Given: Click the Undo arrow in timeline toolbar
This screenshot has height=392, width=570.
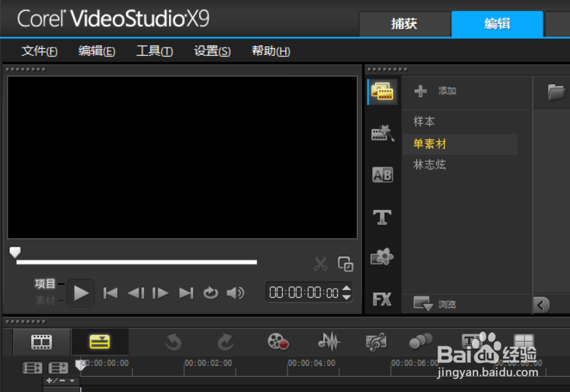Looking at the screenshot, I should coord(174,342).
